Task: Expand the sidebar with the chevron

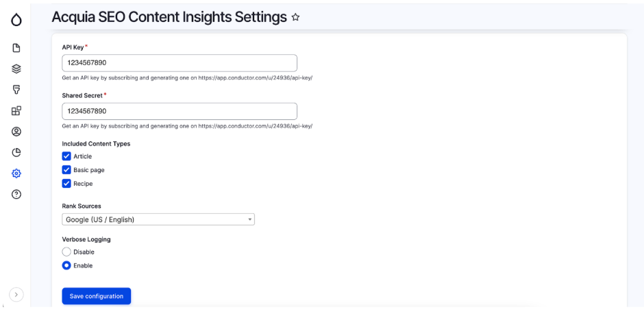Action: pos(16,294)
